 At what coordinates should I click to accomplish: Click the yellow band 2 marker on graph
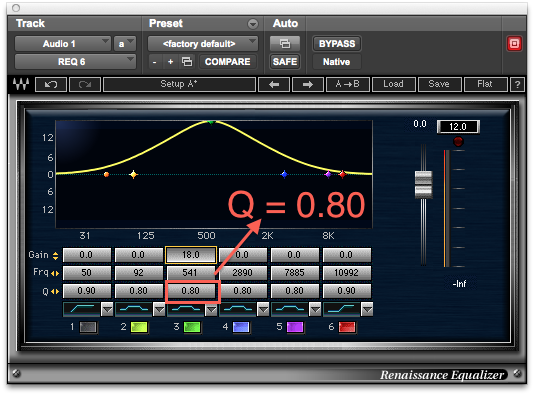134,174
